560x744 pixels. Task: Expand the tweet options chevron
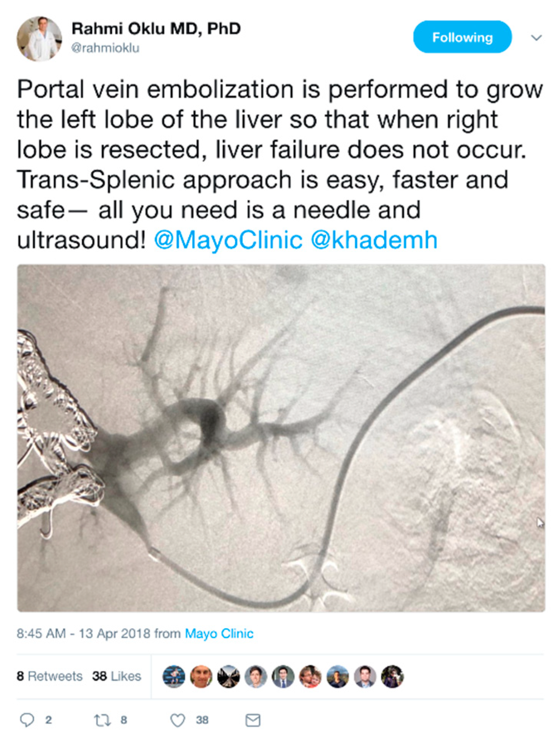[537, 37]
